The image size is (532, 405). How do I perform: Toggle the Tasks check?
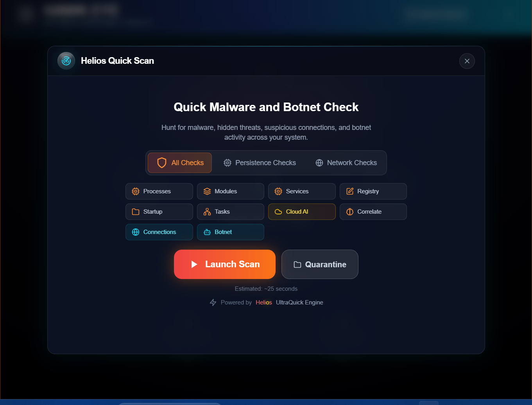pyautogui.click(x=231, y=212)
